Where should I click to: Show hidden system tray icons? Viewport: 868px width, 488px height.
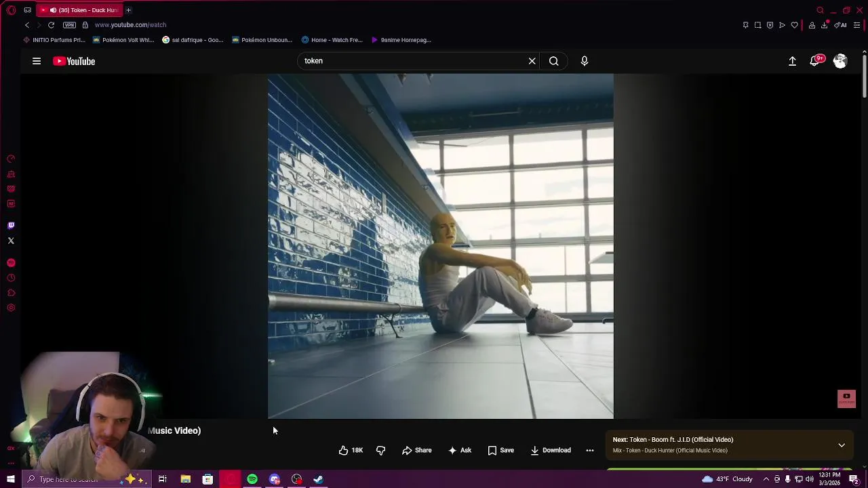[x=766, y=479]
